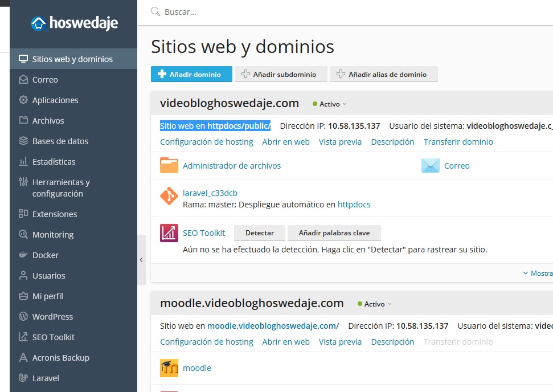Click the Añadir subdominio button
This screenshot has width=553, height=392.
[281, 74]
